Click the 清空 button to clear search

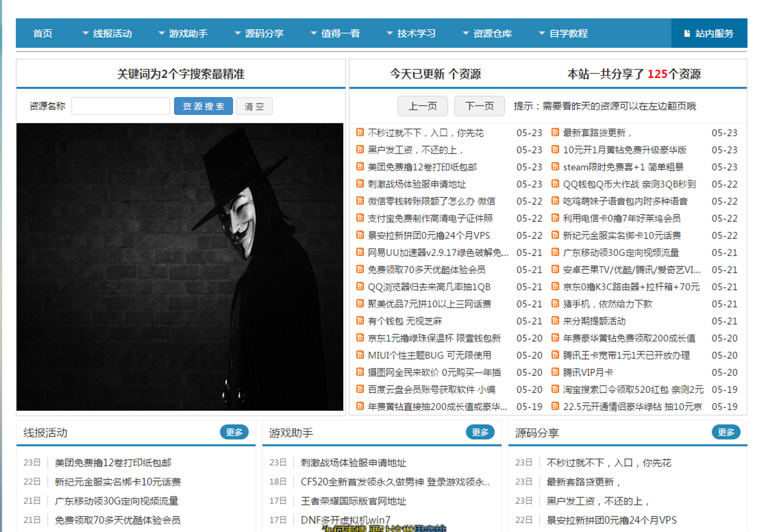point(253,106)
